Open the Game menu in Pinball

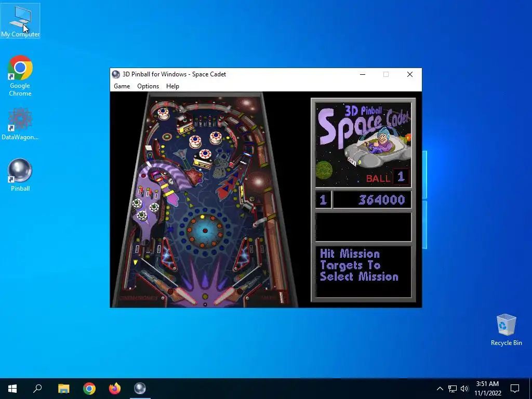[122, 86]
